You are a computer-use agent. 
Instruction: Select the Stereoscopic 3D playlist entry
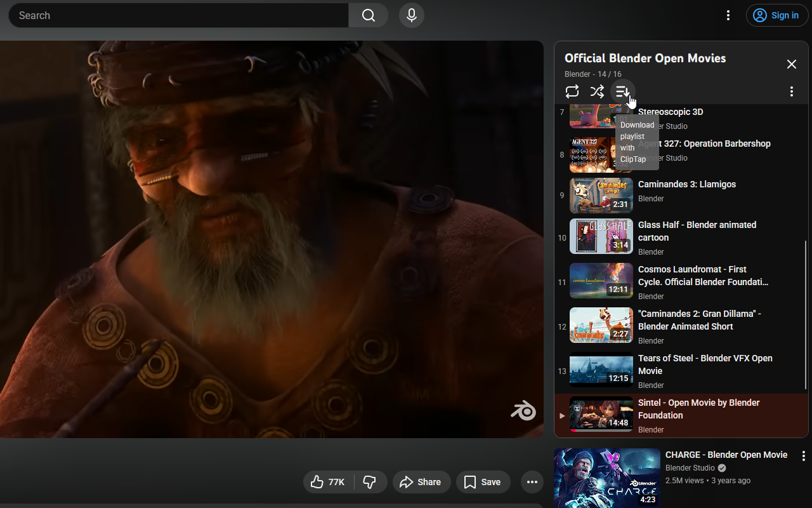[x=671, y=112]
